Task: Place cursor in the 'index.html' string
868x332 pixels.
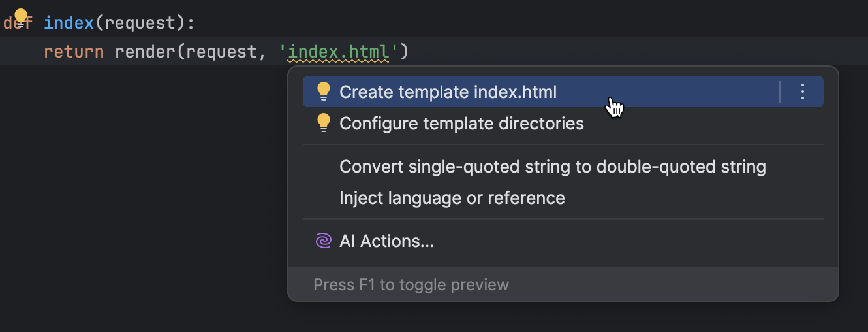Action: [x=338, y=51]
